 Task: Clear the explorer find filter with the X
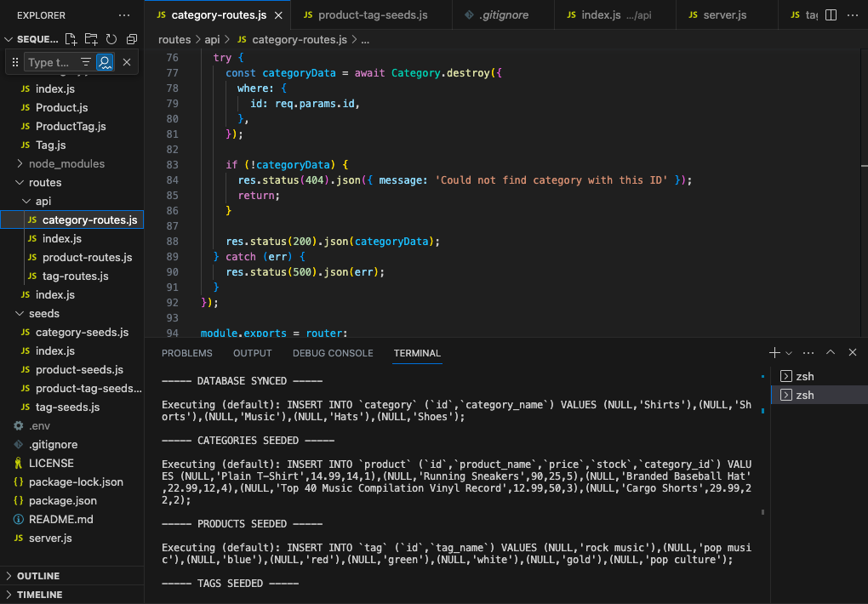pyautogui.click(x=126, y=62)
